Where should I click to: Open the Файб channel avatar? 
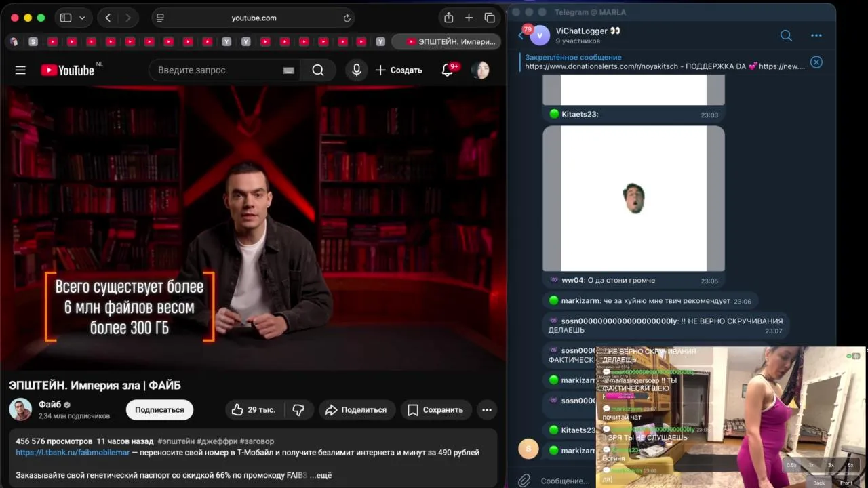(20, 409)
